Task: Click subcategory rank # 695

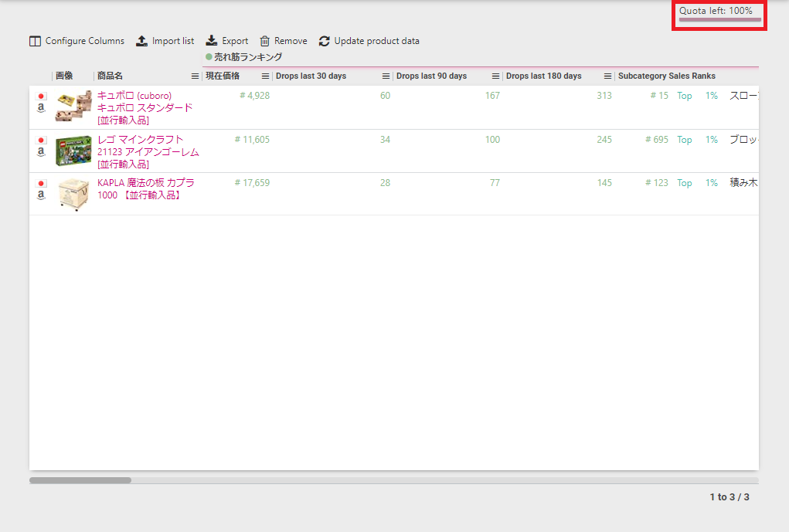Action: 657,140
